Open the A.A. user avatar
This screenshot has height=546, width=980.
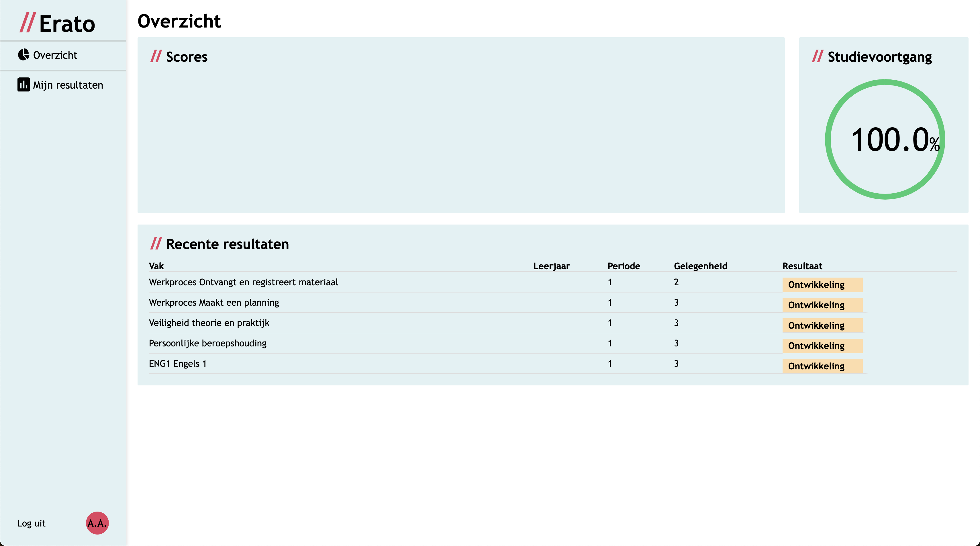[x=97, y=523]
